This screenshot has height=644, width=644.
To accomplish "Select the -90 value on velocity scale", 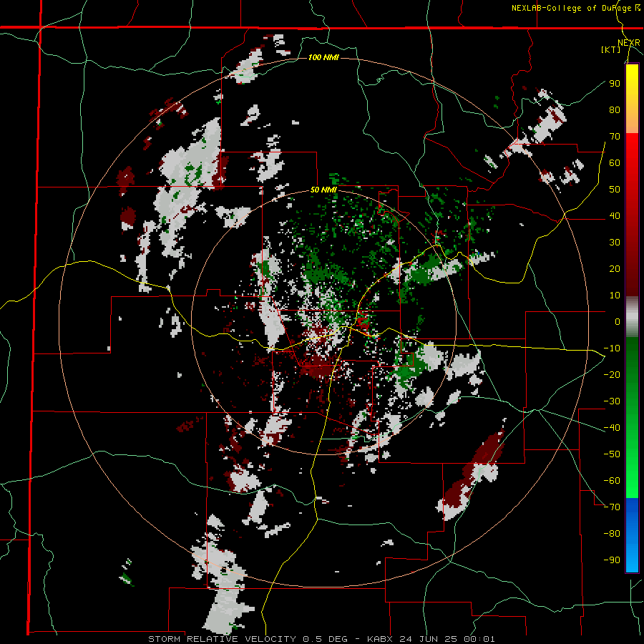I will coord(612,560).
